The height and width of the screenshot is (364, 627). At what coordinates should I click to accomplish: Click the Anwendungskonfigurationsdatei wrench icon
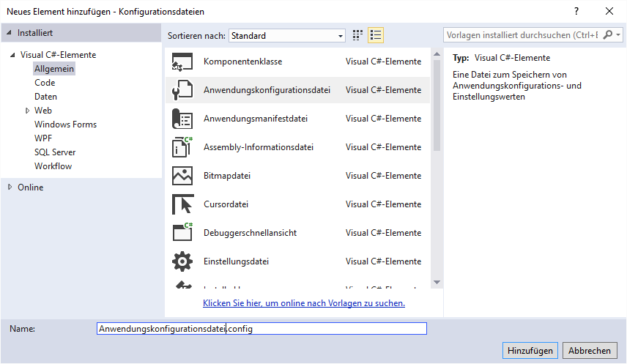(x=182, y=91)
